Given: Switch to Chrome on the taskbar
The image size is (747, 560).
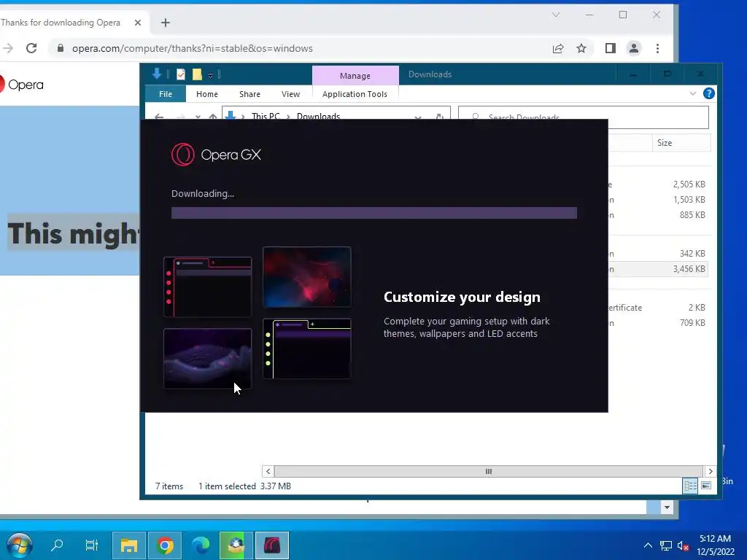Looking at the screenshot, I should click(165, 545).
